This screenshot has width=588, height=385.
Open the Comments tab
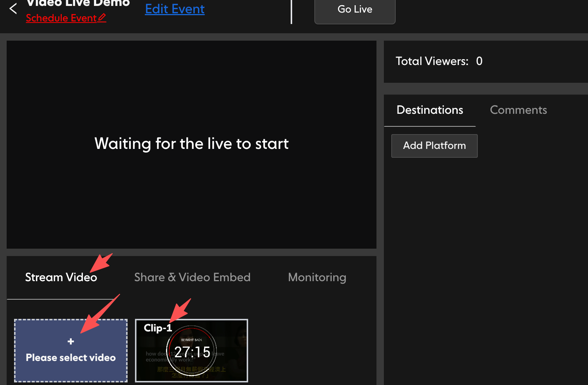click(x=518, y=110)
